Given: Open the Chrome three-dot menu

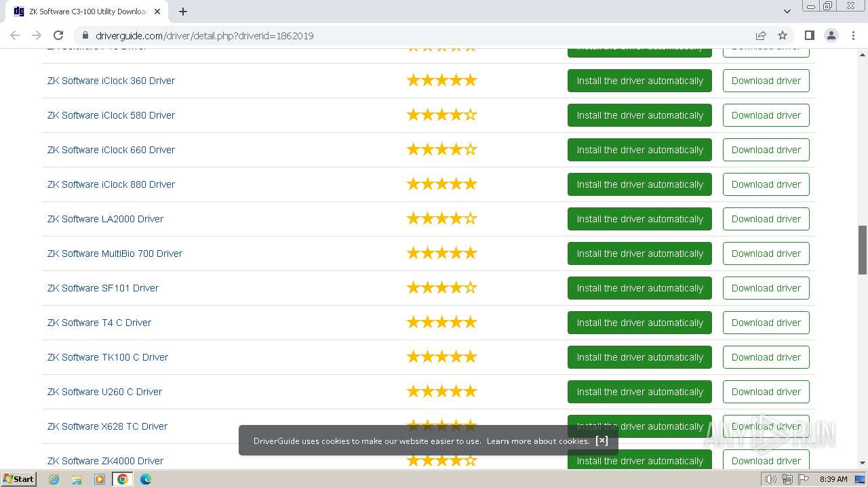Looking at the screenshot, I should 853,35.
